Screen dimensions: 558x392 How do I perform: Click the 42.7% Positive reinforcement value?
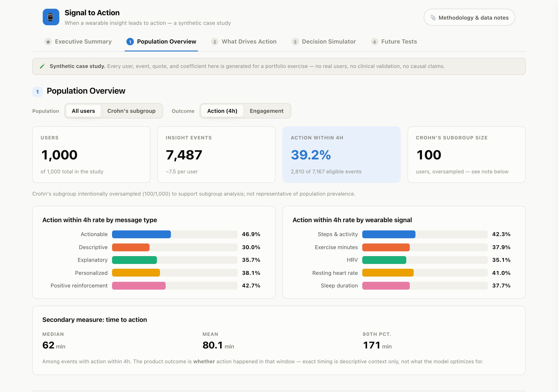[251, 286]
